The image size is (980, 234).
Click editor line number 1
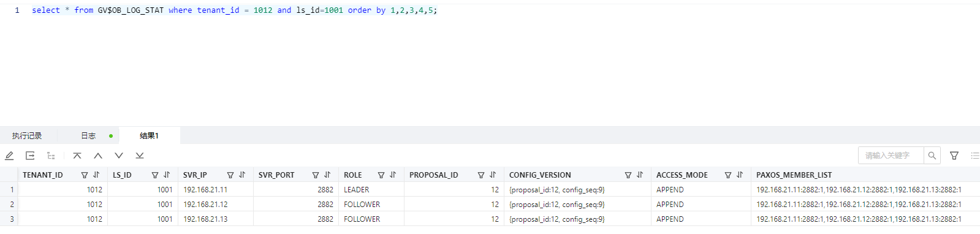tap(17, 10)
